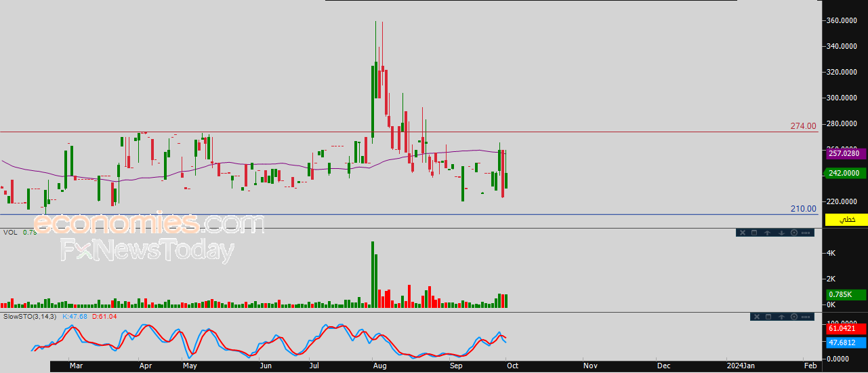The height and width of the screenshot is (373, 868).
Task: Click the SlowSTO(3,14,3) indicator label
Action: [x=31, y=317]
